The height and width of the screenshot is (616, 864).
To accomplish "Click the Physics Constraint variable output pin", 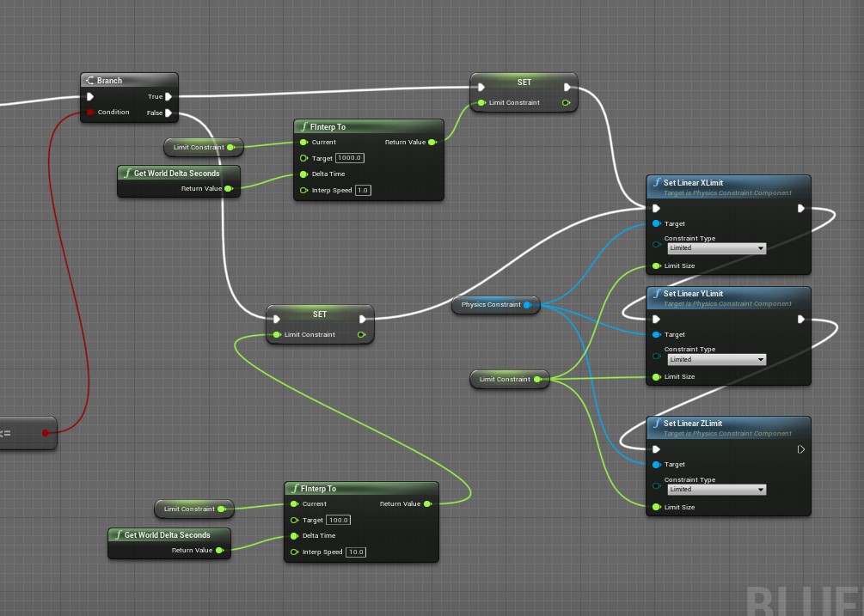I will click(x=527, y=304).
